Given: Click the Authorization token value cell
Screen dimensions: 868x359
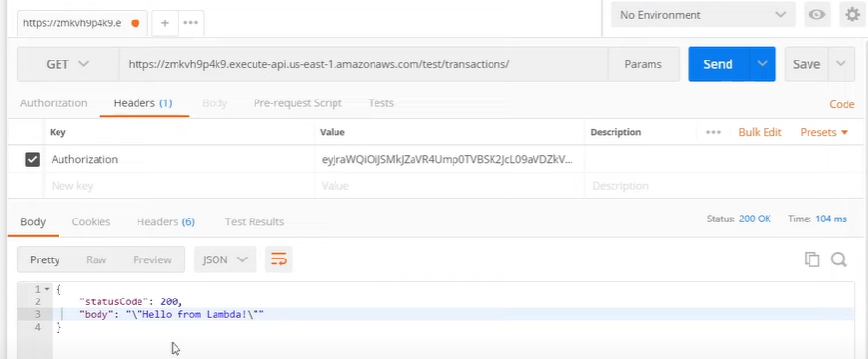Looking at the screenshot, I should pyautogui.click(x=450, y=160).
